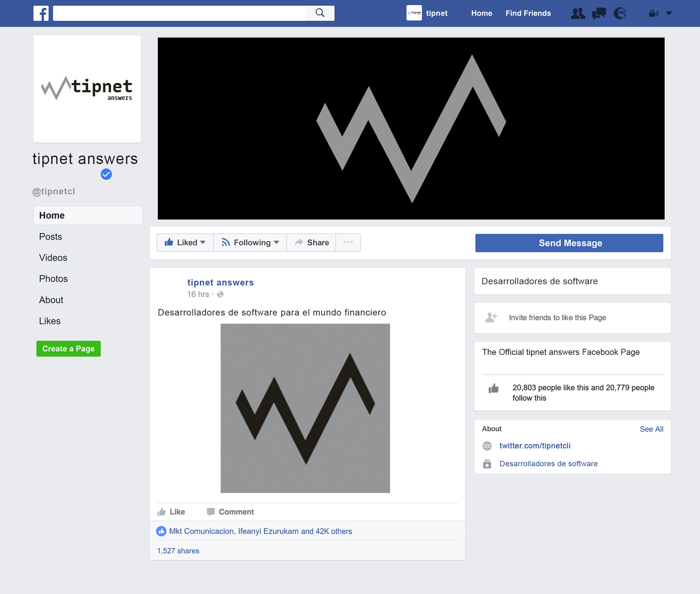The height and width of the screenshot is (594, 700).
Task: Click the Desarrolladores de software link in About
Action: pyautogui.click(x=548, y=464)
